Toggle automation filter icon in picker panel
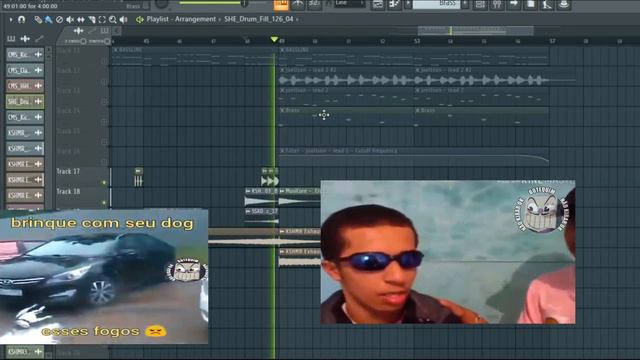The height and width of the screenshot is (360, 640). 39,39
